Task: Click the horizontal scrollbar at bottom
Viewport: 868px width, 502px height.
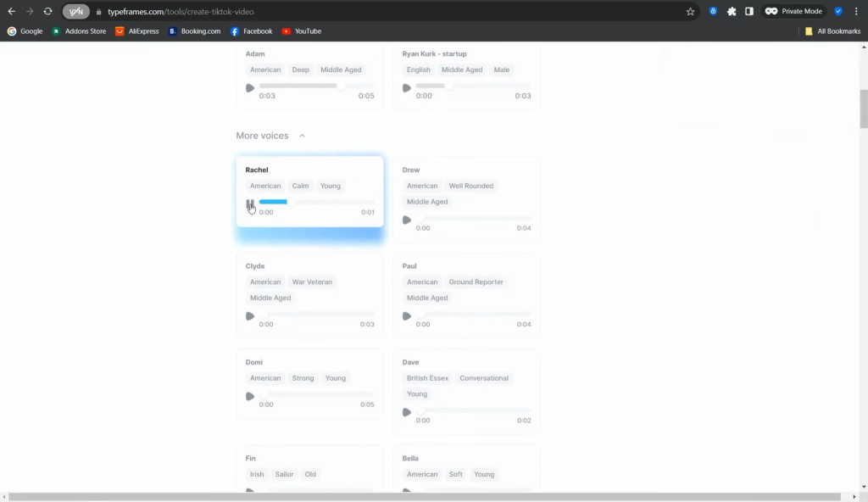Action: click(x=425, y=497)
